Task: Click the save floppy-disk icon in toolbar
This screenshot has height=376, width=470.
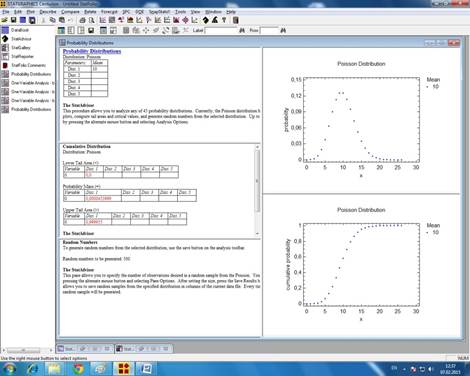Action: [x=13, y=20]
